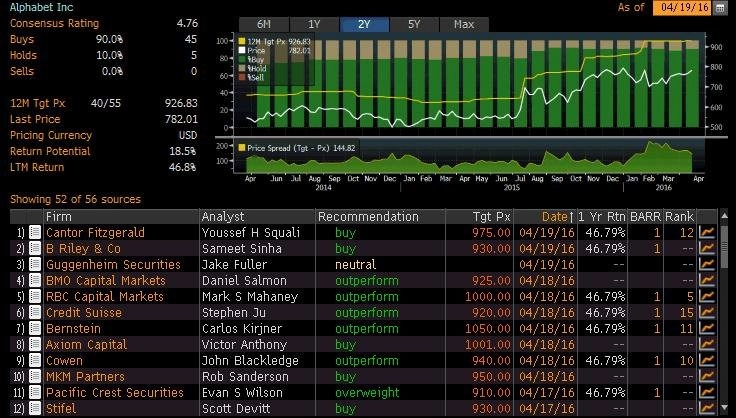This screenshot has width=736, height=418.
Task: Select analyst name Youssef H Squali
Action: tap(250, 232)
